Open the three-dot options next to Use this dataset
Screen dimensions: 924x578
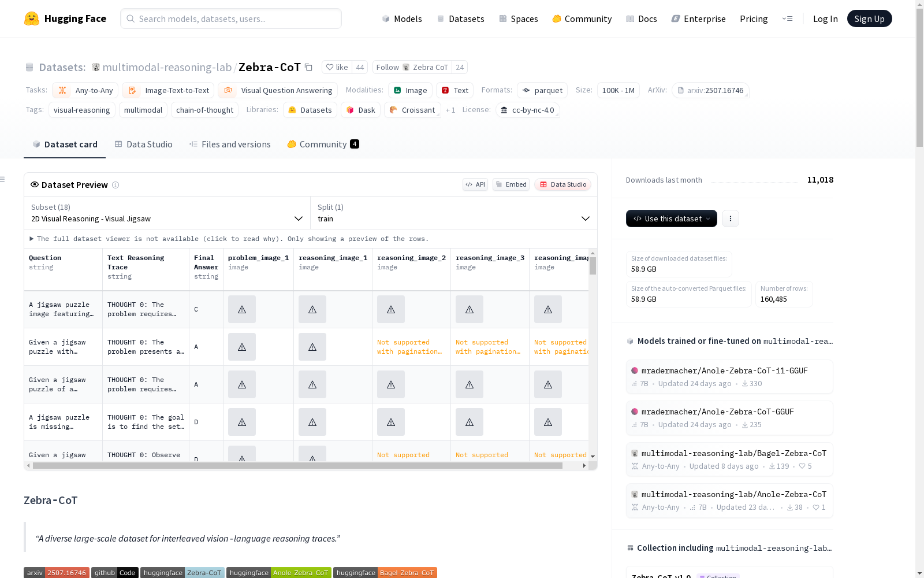tap(731, 218)
